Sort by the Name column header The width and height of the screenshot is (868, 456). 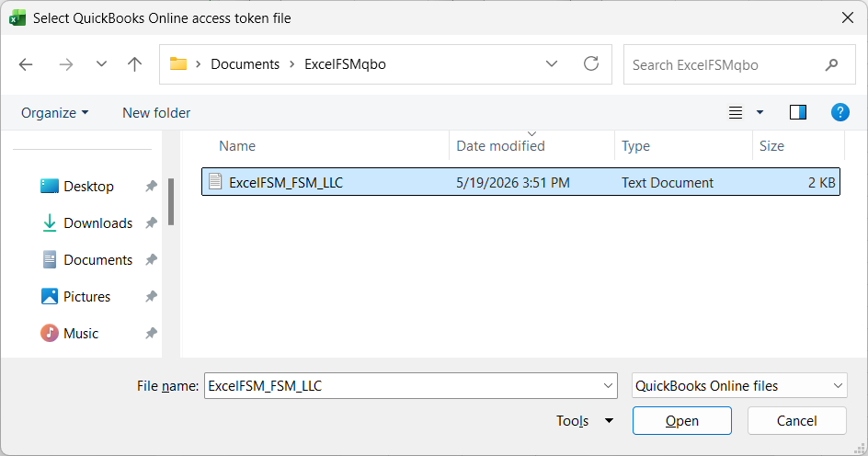pyautogui.click(x=237, y=146)
